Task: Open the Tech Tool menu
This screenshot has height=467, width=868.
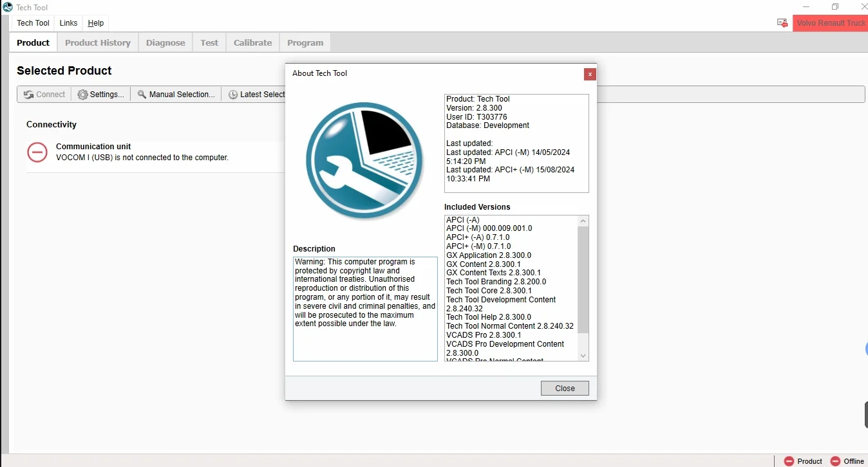Action: [x=33, y=23]
